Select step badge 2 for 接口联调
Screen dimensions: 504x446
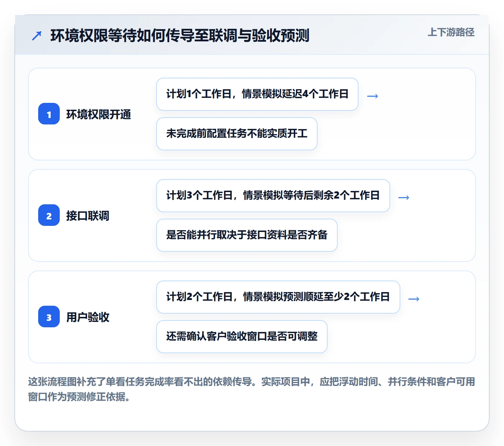tap(49, 215)
